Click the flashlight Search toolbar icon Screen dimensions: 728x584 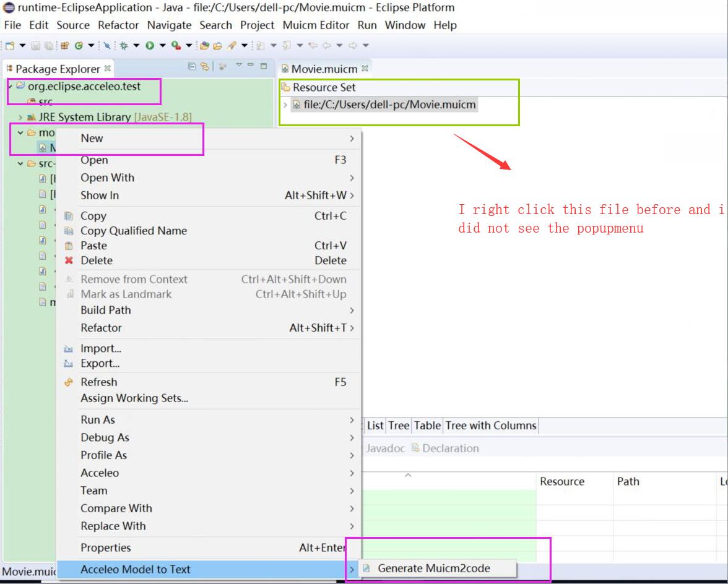pos(232,45)
